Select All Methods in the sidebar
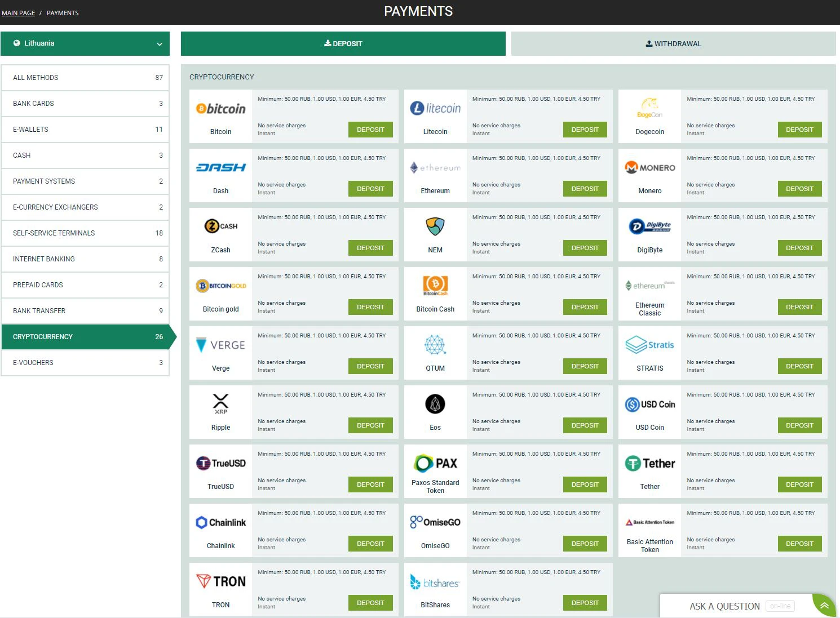 coord(85,78)
